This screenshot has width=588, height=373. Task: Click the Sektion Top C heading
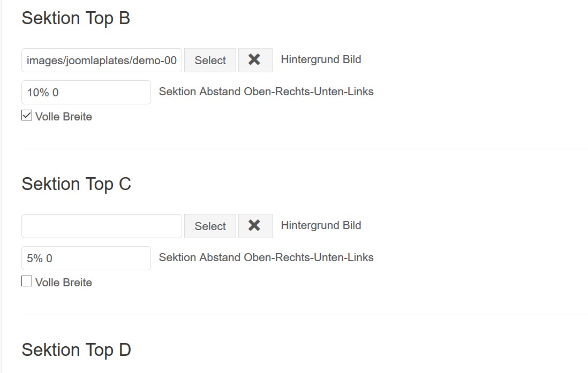pyautogui.click(x=76, y=184)
